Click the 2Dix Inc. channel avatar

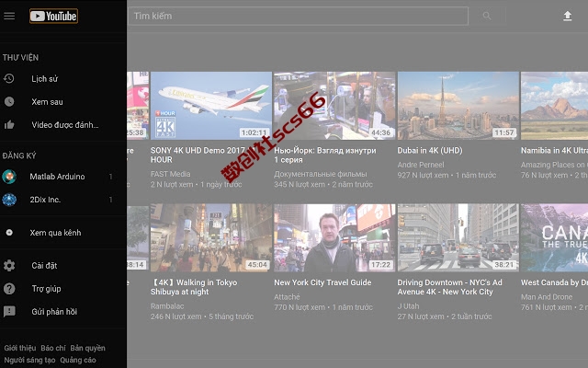[9, 200]
